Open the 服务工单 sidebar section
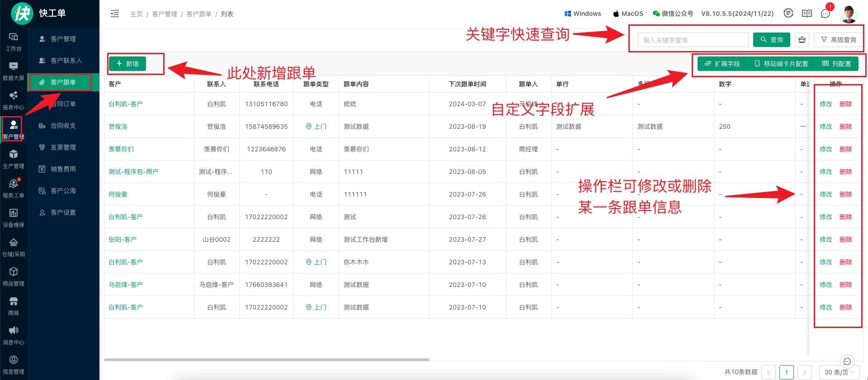 point(14,189)
